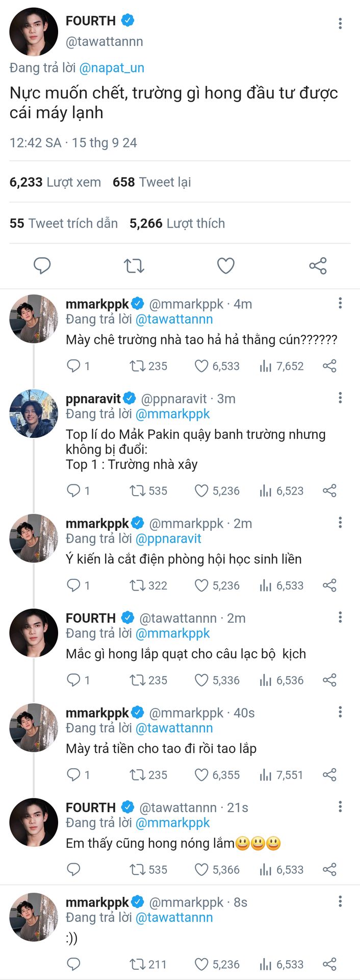Like the main tweet about máy lạnh

[226, 265]
